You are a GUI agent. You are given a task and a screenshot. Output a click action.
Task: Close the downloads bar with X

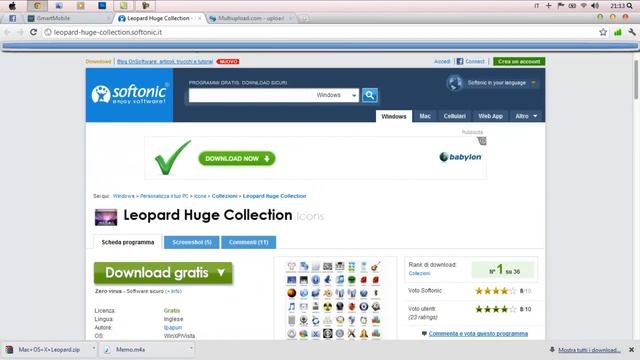click(631, 350)
